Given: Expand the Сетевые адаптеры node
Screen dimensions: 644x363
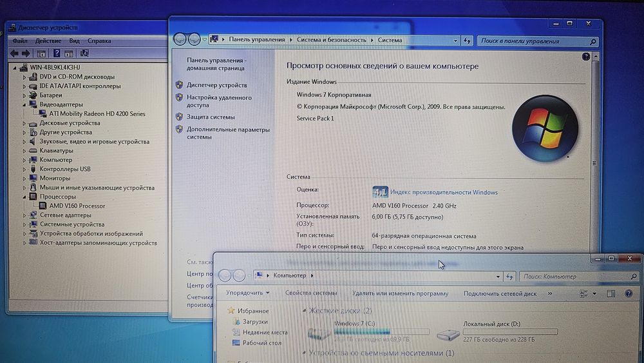Looking at the screenshot, I should click(24, 215).
